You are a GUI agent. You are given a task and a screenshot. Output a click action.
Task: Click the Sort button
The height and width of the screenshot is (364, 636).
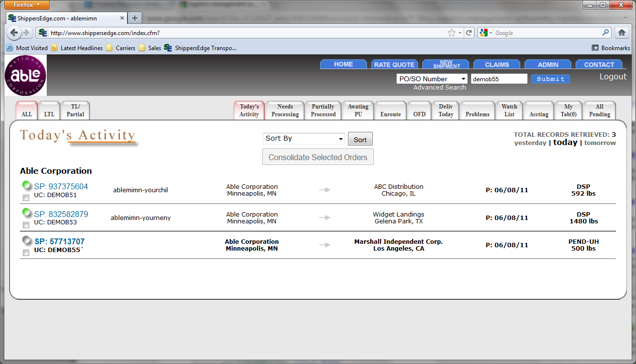tap(360, 139)
